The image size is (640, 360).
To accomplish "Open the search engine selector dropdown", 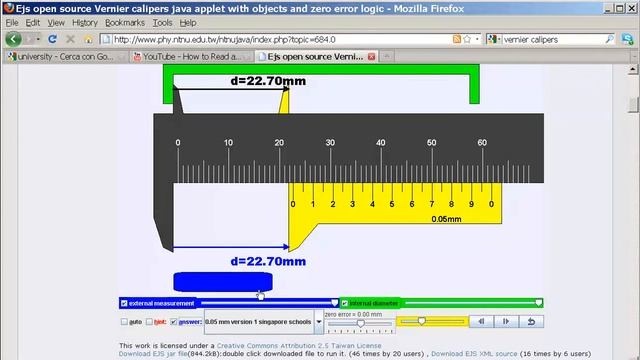I will [494, 39].
